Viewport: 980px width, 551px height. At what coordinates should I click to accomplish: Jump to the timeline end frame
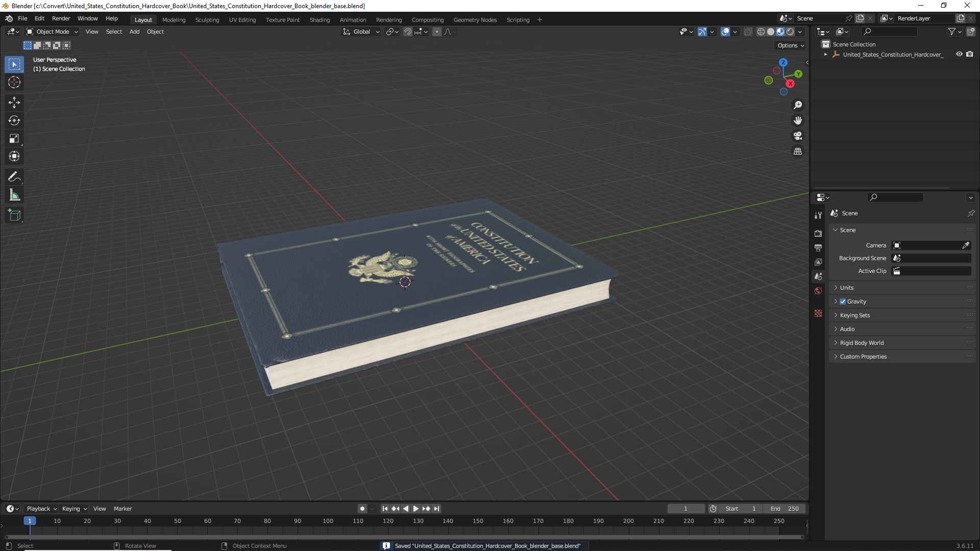click(x=436, y=509)
